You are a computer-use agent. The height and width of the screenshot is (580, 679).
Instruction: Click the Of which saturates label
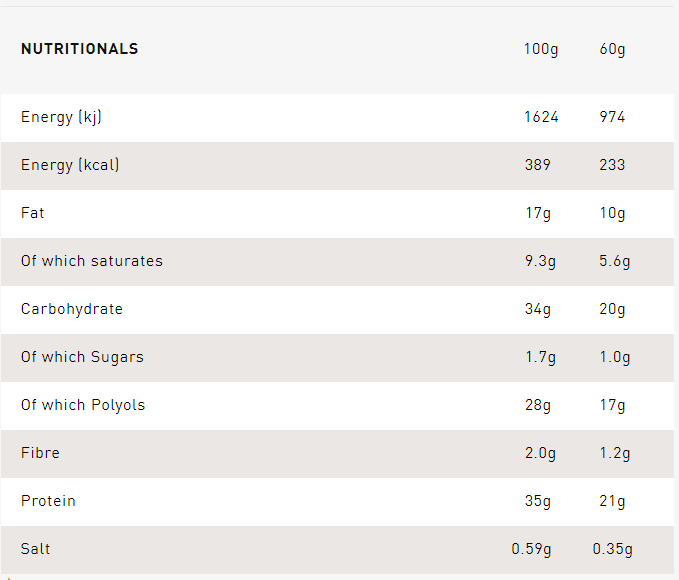(92, 261)
